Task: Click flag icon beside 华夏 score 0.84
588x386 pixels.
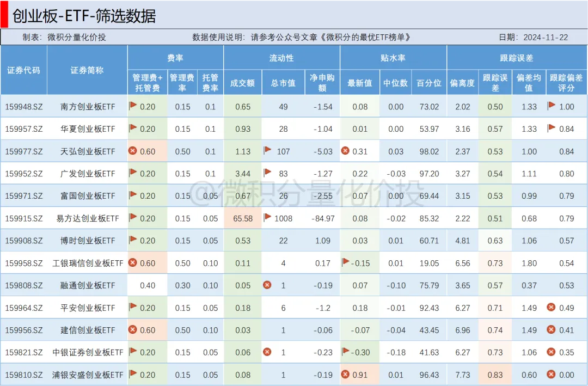Action: pyautogui.click(x=552, y=128)
